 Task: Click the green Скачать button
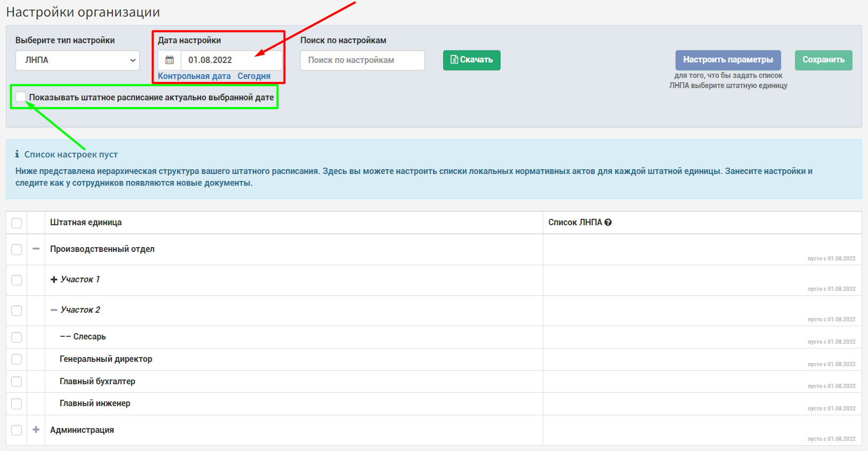coord(471,60)
